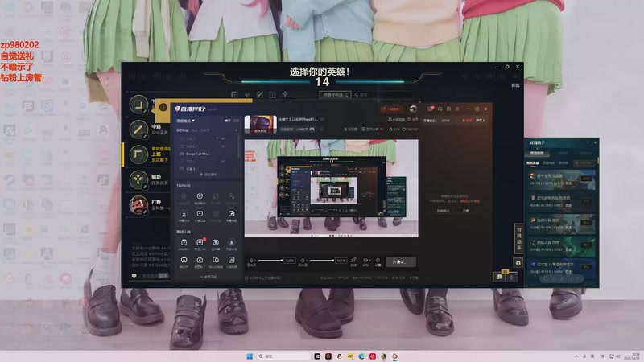The height and width of the screenshot is (362, 644).
Task: Click the champion search field
Action: coord(384,94)
